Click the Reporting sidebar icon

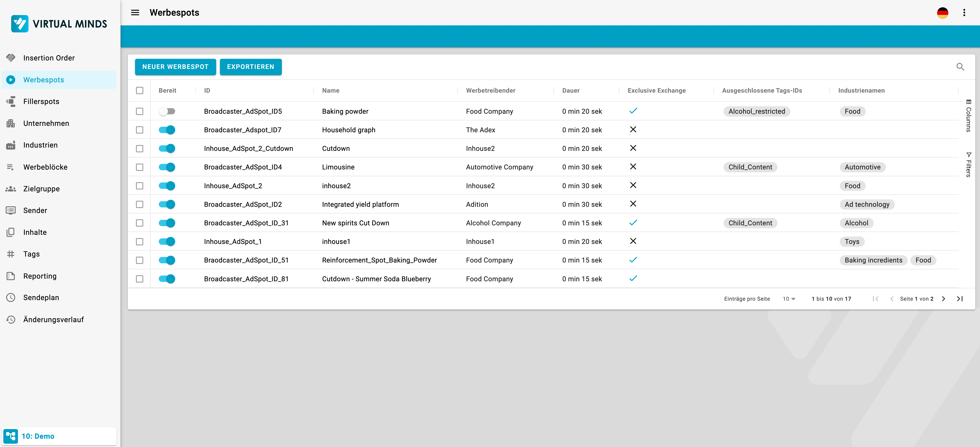click(11, 276)
